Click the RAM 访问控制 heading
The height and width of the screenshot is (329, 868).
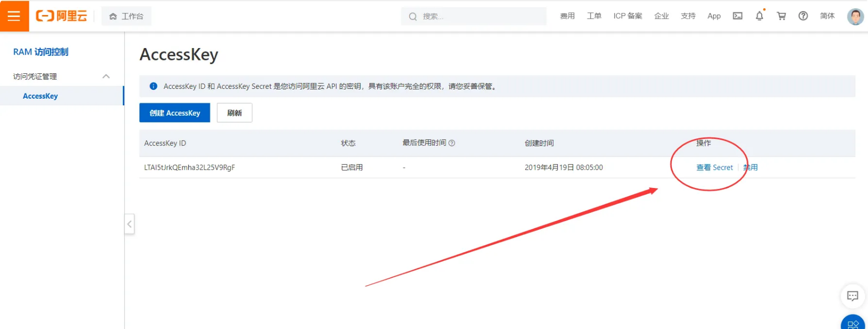click(x=41, y=52)
